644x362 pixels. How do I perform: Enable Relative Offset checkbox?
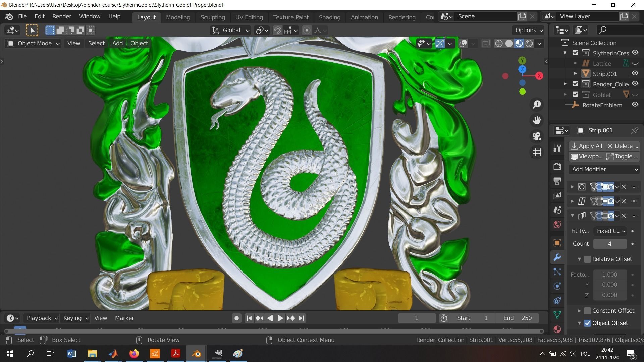pos(587,259)
